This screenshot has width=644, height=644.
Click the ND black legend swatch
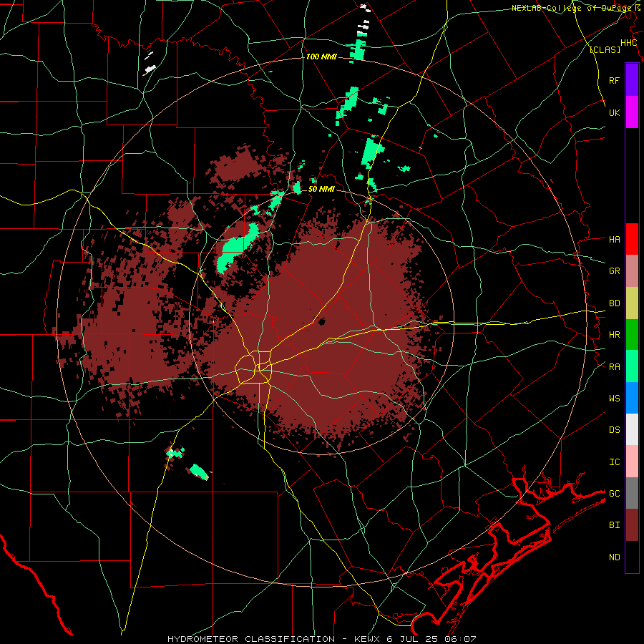(632, 557)
